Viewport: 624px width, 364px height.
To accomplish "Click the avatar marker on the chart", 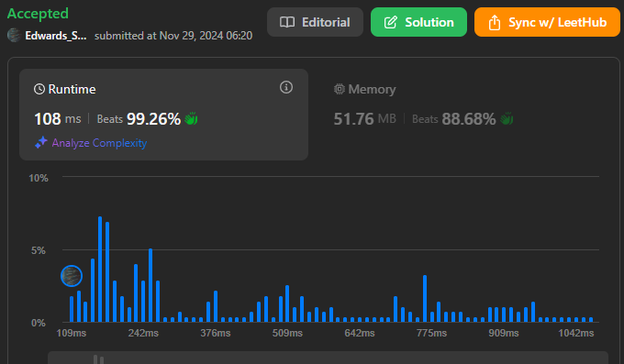I will pyautogui.click(x=72, y=276).
